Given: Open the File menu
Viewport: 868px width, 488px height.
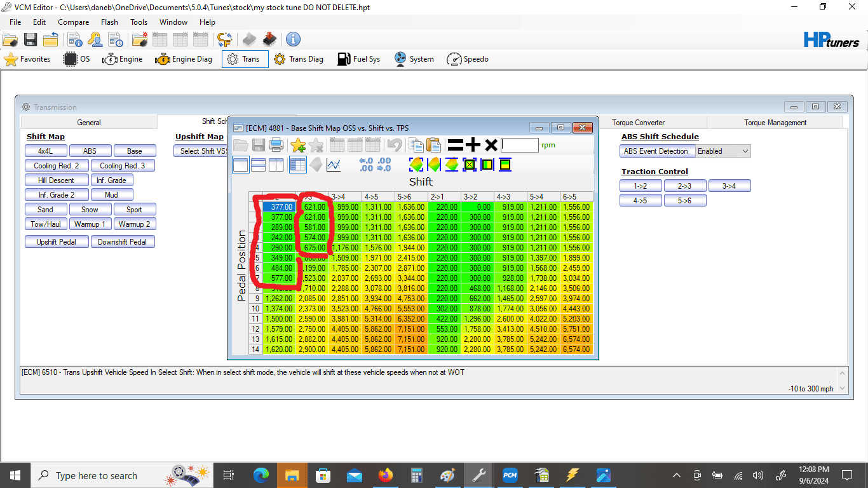Looking at the screenshot, I should (15, 22).
